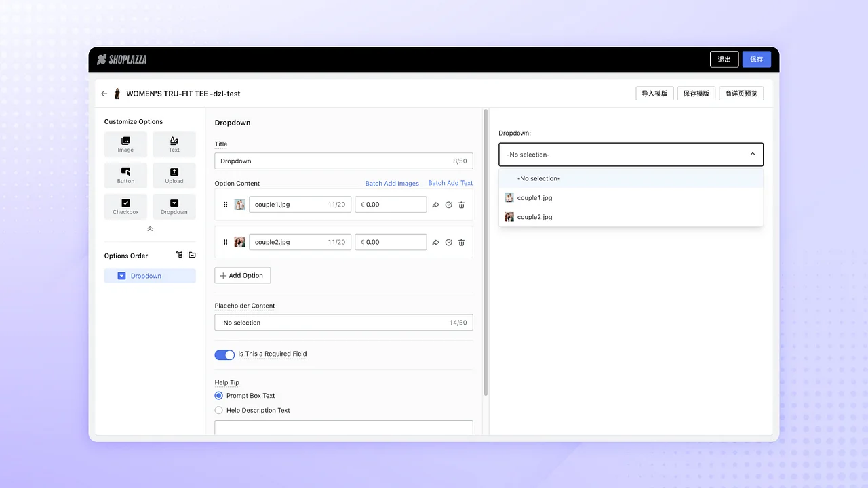868x488 pixels.
Task: Open Batch Add Images link
Action: 392,182
